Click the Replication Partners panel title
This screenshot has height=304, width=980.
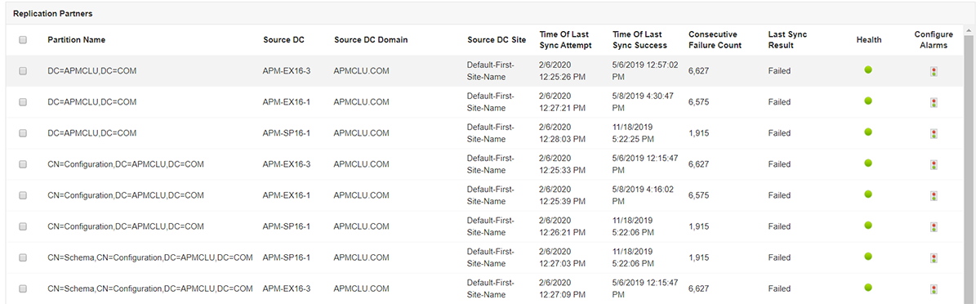(x=53, y=14)
